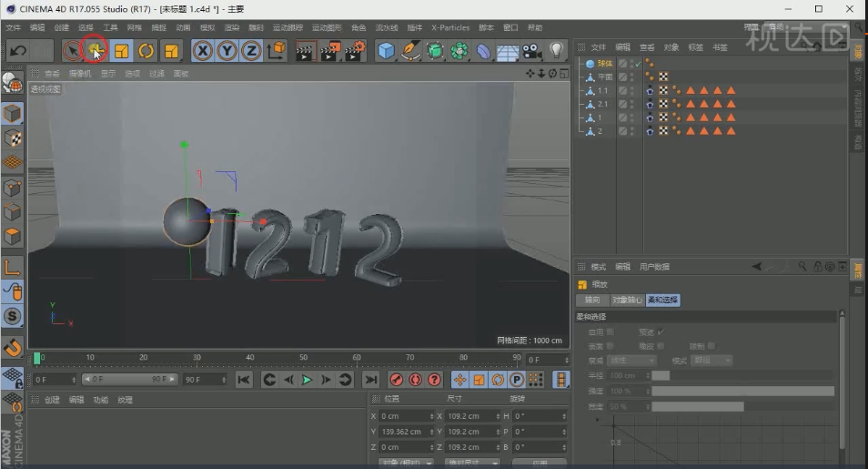Open the 帮助 menu

(535, 27)
